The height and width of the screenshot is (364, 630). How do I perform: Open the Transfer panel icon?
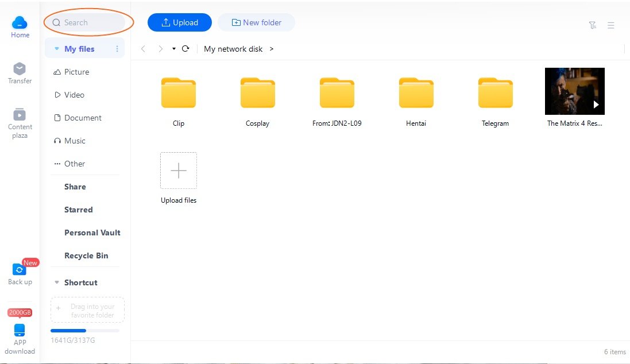coord(20,69)
